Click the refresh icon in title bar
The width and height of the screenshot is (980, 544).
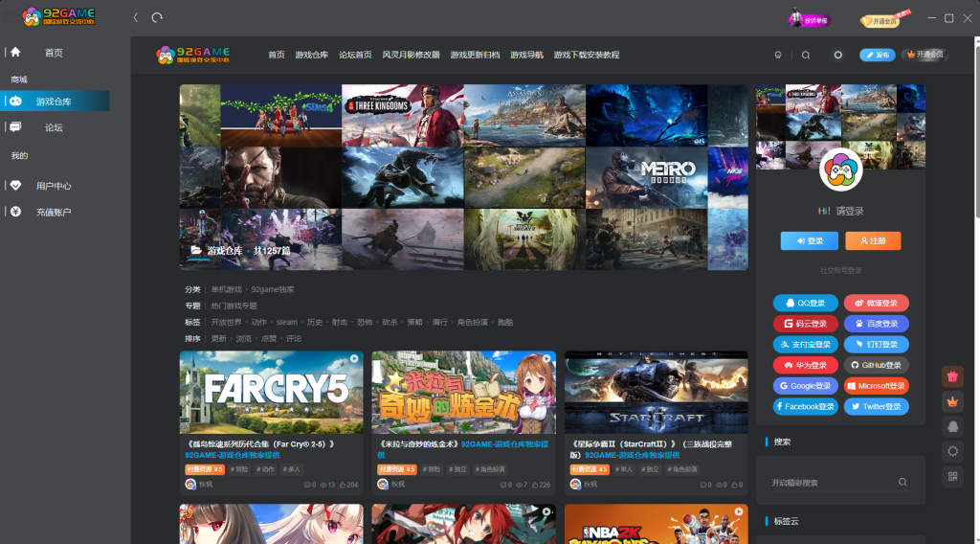click(x=157, y=17)
